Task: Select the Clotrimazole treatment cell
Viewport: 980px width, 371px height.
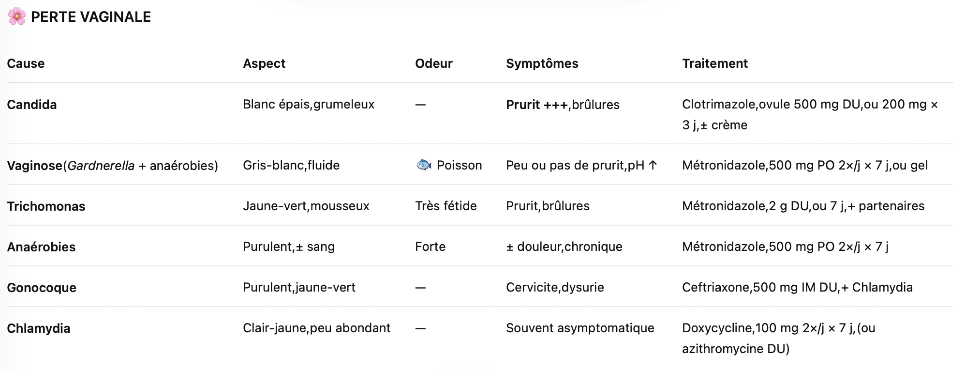Action: [x=810, y=114]
